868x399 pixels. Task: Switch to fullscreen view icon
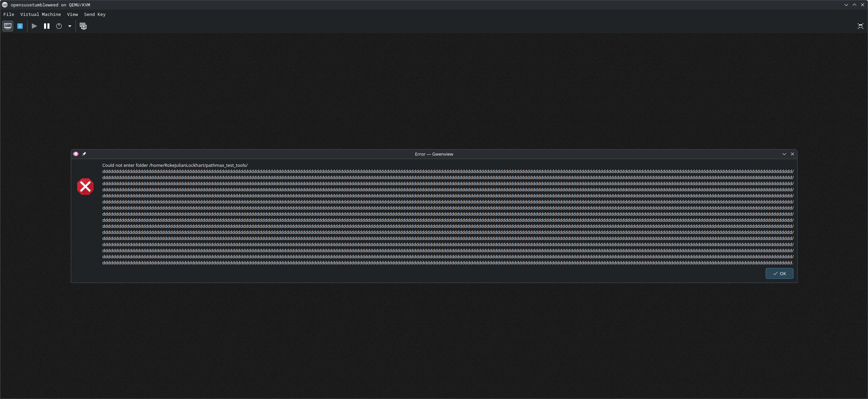click(x=860, y=26)
